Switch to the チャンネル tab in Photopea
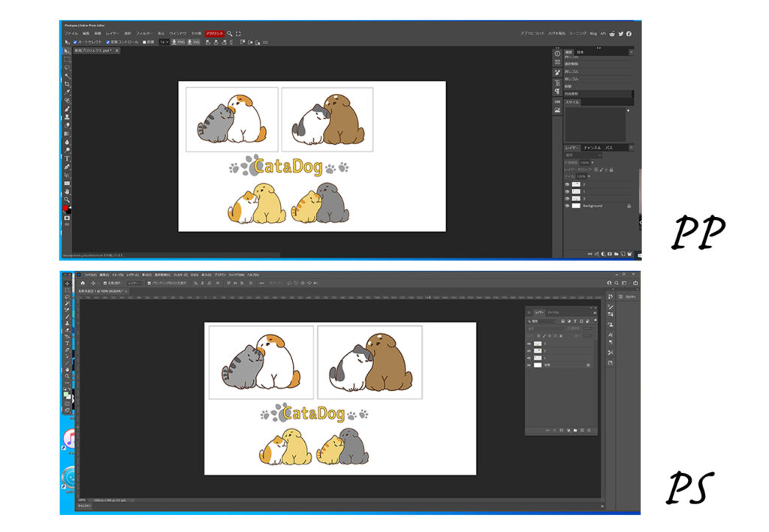769x532 pixels. [x=593, y=148]
